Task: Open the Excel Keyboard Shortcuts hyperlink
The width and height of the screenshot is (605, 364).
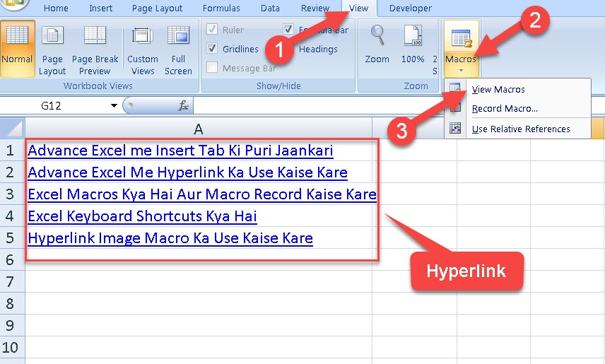Action: 142,216
